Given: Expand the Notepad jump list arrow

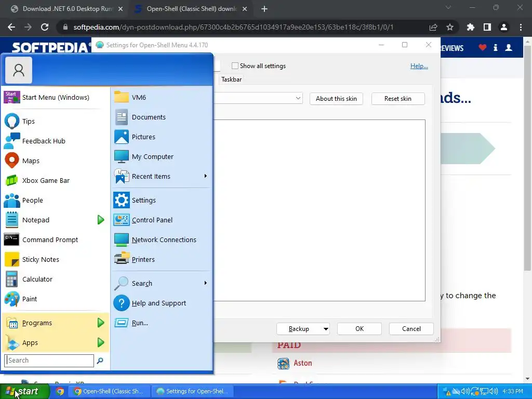Looking at the screenshot, I should 101,220.
